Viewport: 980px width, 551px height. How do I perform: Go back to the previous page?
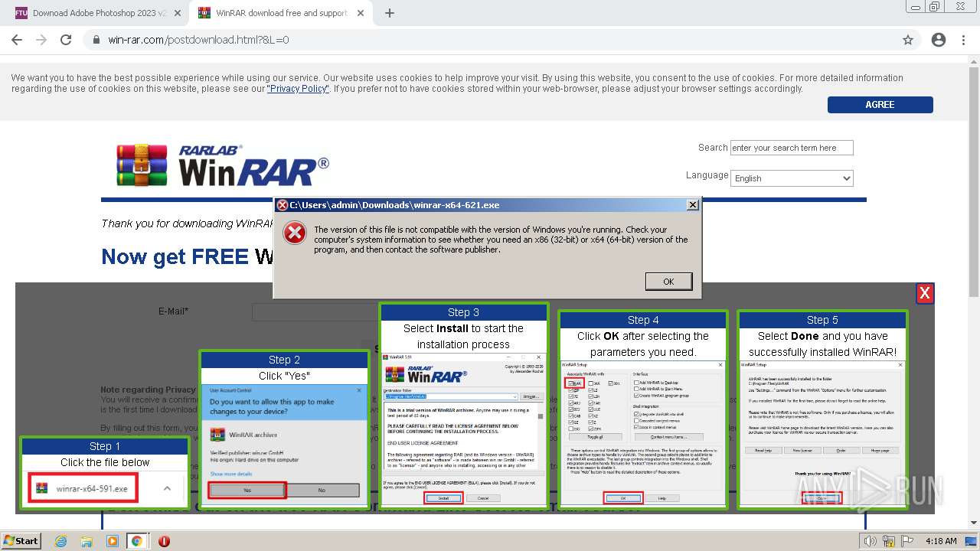[17, 40]
